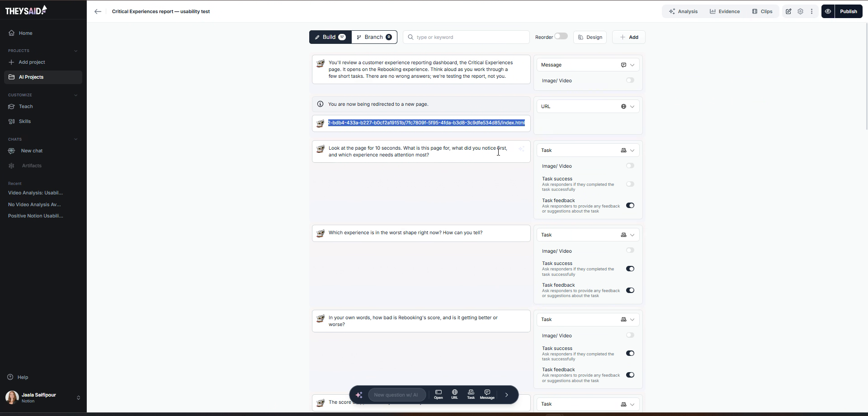The width and height of the screenshot is (868, 416).
Task: Open Teach in the sidebar
Action: point(43,107)
